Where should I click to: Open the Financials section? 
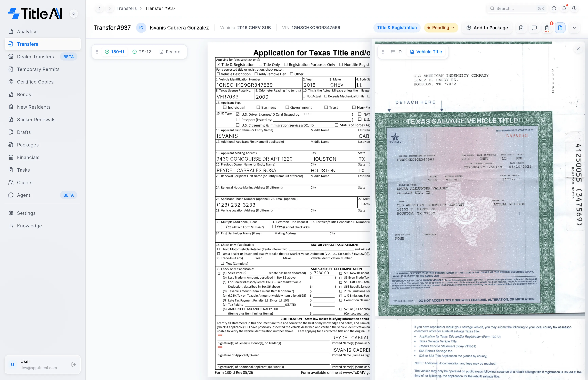pyautogui.click(x=42, y=157)
